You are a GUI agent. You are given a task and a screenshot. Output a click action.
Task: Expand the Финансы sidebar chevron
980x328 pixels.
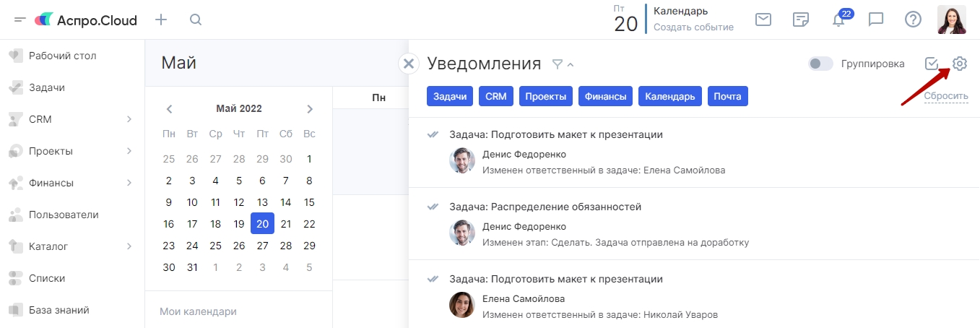click(129, 183)
